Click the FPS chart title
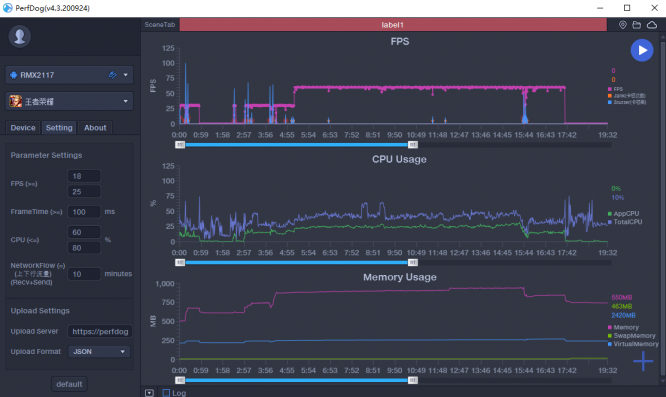The image size is (666, 397). click(x=400, y=42)
